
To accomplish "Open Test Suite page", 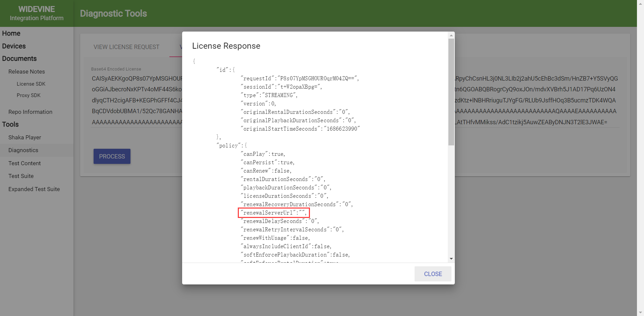I will pyautogui.click(x=21, y=176).
